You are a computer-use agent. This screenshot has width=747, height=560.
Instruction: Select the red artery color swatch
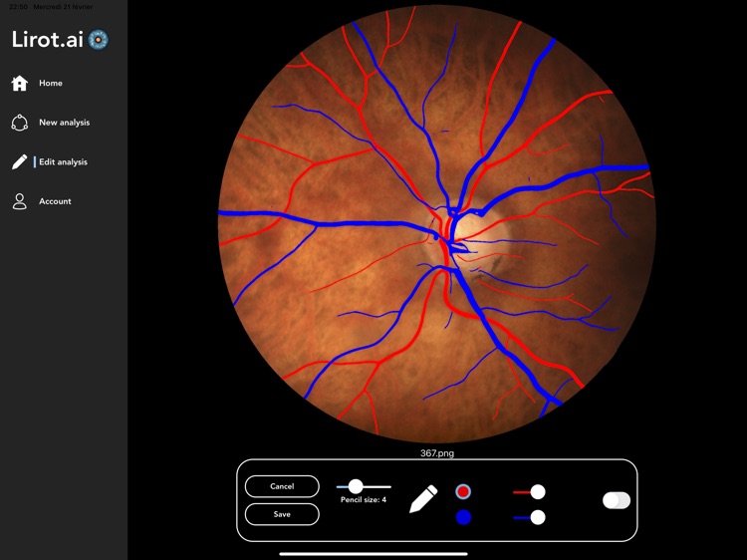[463, 492]
